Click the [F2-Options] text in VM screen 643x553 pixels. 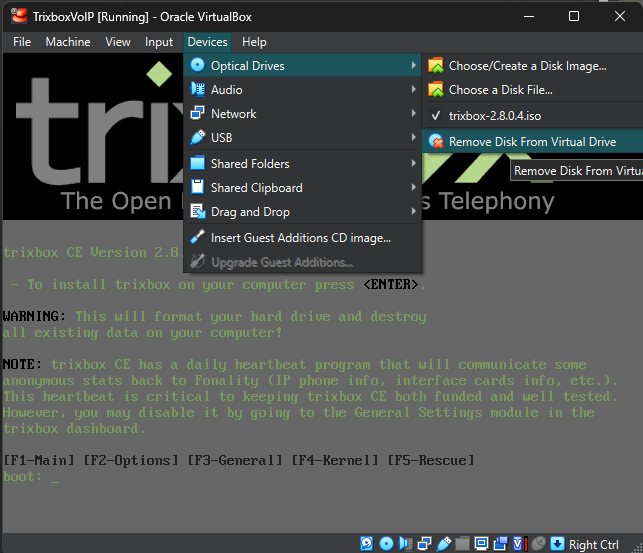131,460
